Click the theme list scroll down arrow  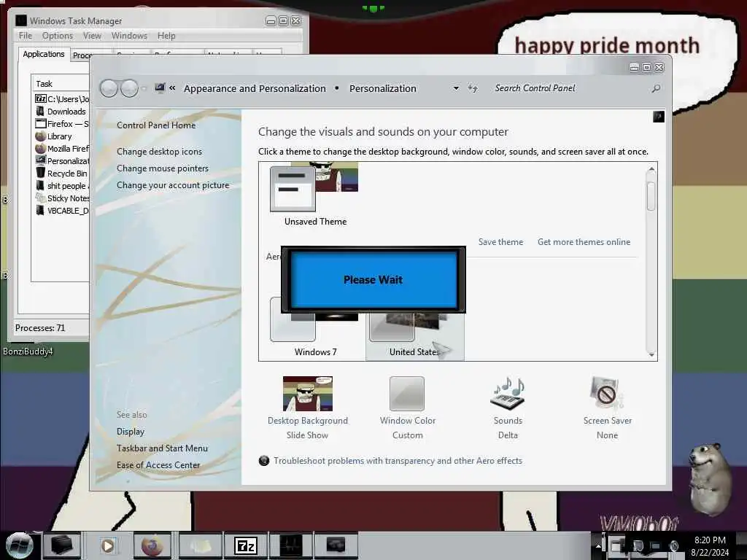coord(651,355)
